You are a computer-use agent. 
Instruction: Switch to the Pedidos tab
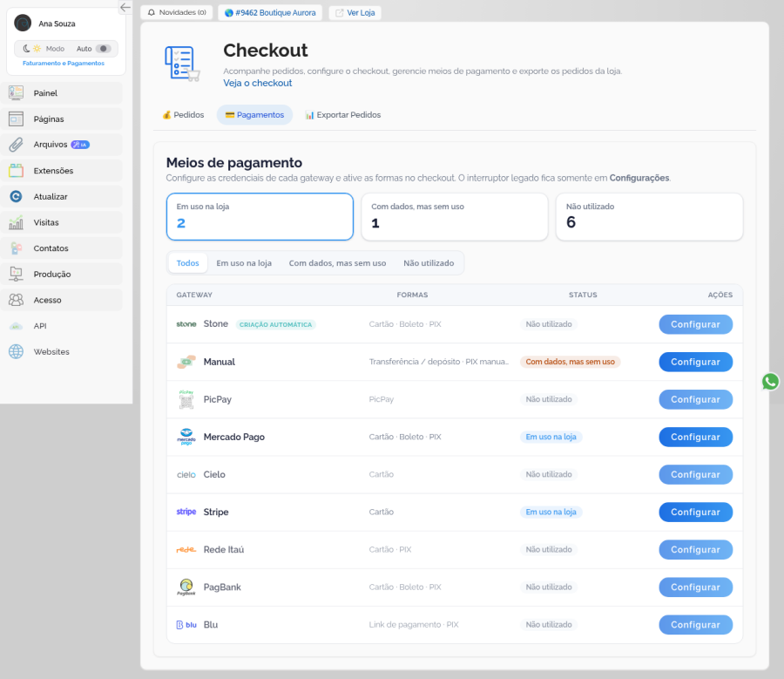coord(183,114)
